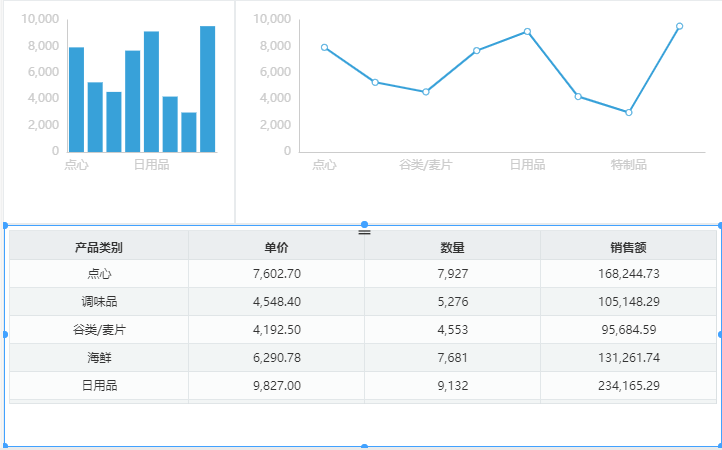
Task: Click the 调味品 cell in the table
Action: tap(99, 302)
